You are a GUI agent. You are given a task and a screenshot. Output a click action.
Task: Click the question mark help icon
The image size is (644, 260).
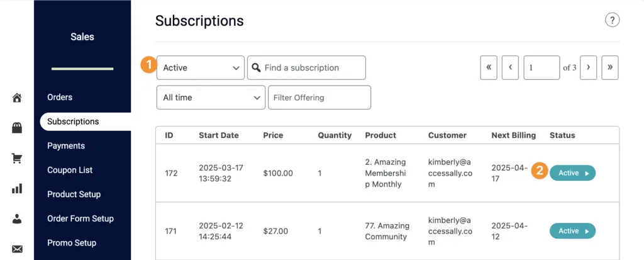[612, 20]
